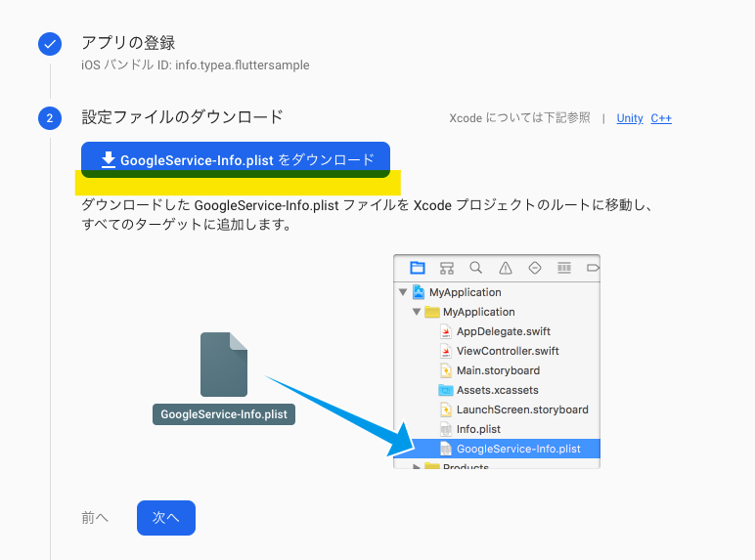This screenshot has height=560, width=755.
Task: Click the GoogleService-Info.plist gray label badge
Action: click(x=224, y=414)
